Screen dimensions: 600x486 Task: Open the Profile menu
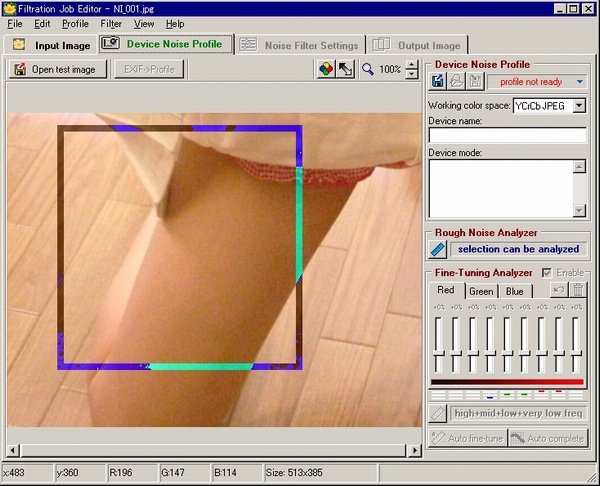coord(75,24)
